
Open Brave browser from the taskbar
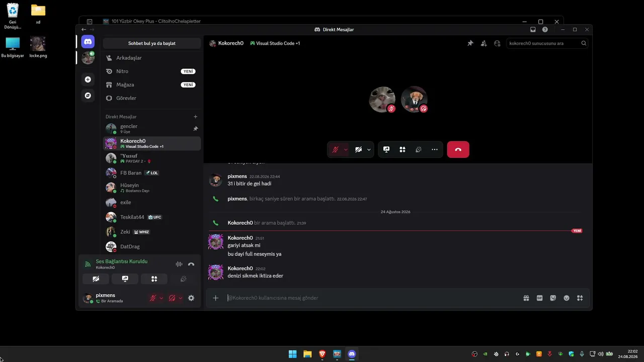tap(322, 354)
